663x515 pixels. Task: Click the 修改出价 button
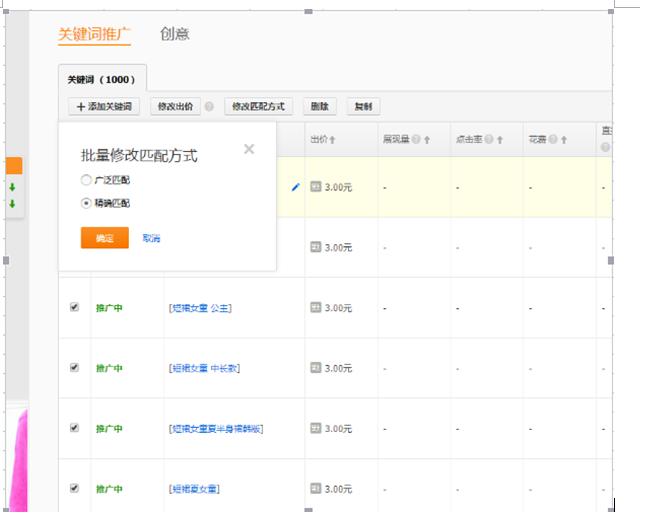click(175, 107)
